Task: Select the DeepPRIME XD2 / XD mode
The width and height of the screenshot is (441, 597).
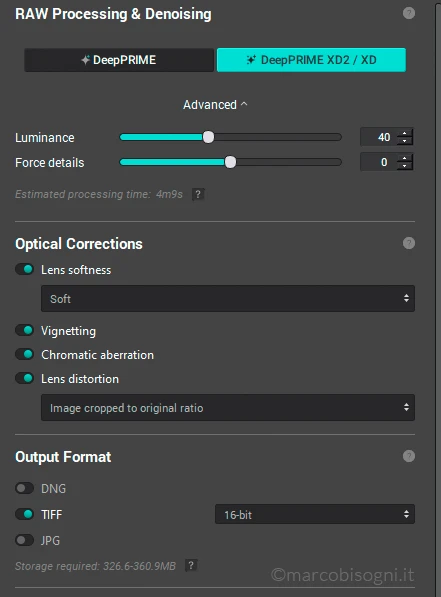Action: pos(311,60)
